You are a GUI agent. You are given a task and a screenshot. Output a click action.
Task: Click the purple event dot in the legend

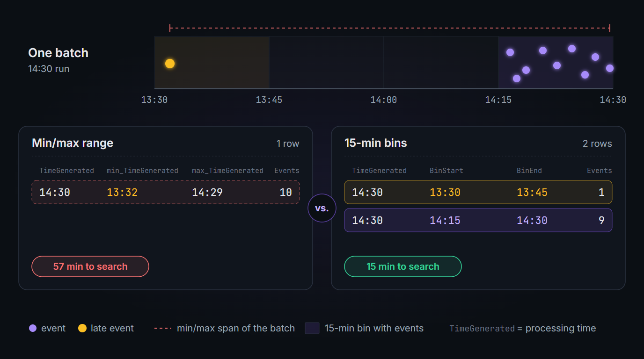pos(33,328)
